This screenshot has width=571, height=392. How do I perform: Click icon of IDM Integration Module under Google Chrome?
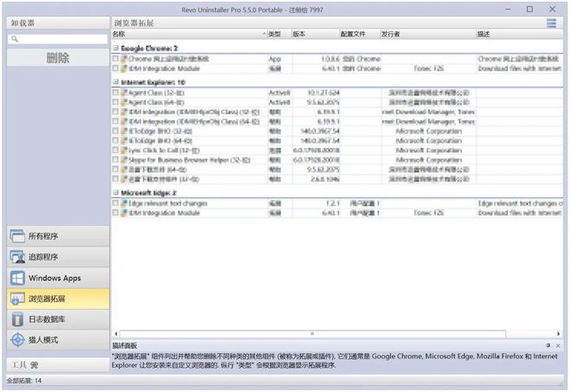[x=124, y=68]
